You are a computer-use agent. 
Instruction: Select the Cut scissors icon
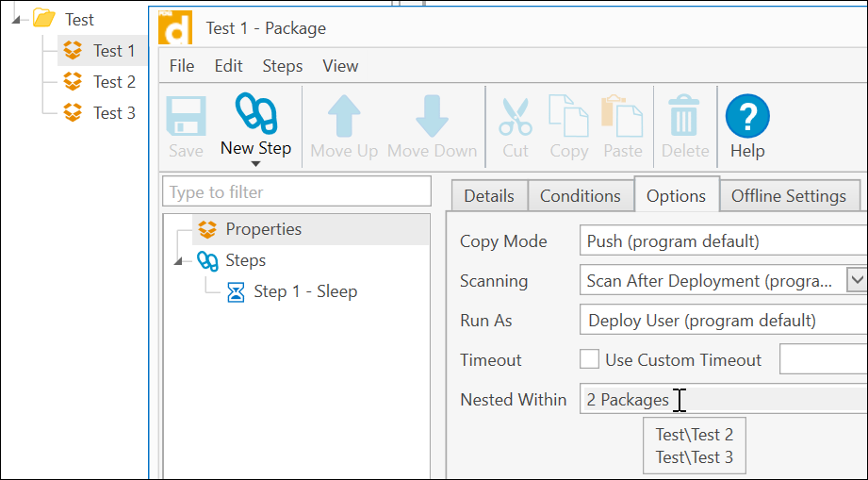pyautogui.click(x=516, y=117)
